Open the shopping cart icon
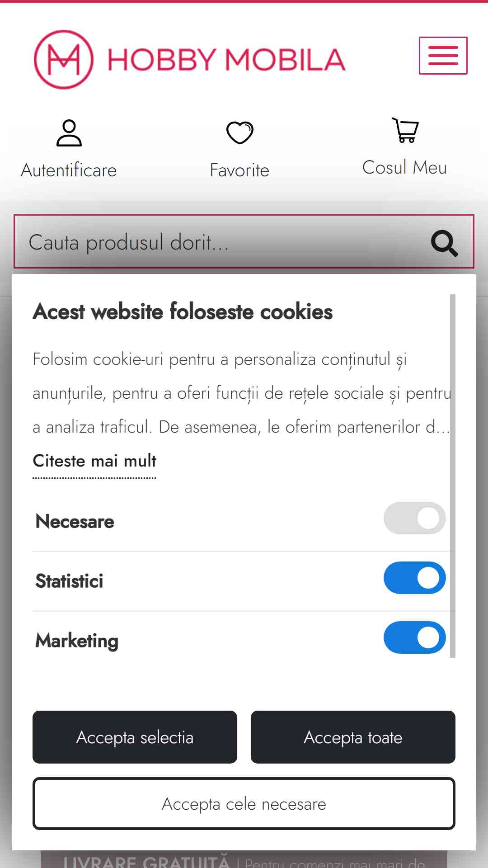Viewport: 488px width, 868px height. click(405, 130)
